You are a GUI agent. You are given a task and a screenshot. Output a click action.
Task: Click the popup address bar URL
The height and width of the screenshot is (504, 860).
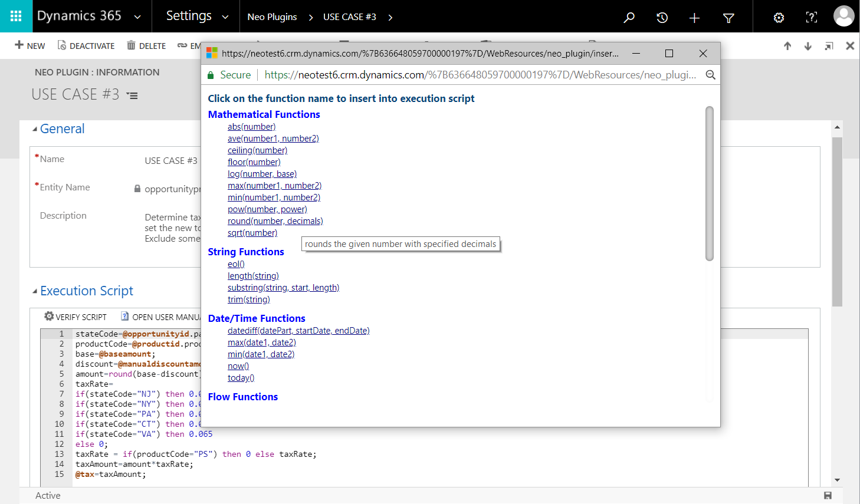click(480, 75)
